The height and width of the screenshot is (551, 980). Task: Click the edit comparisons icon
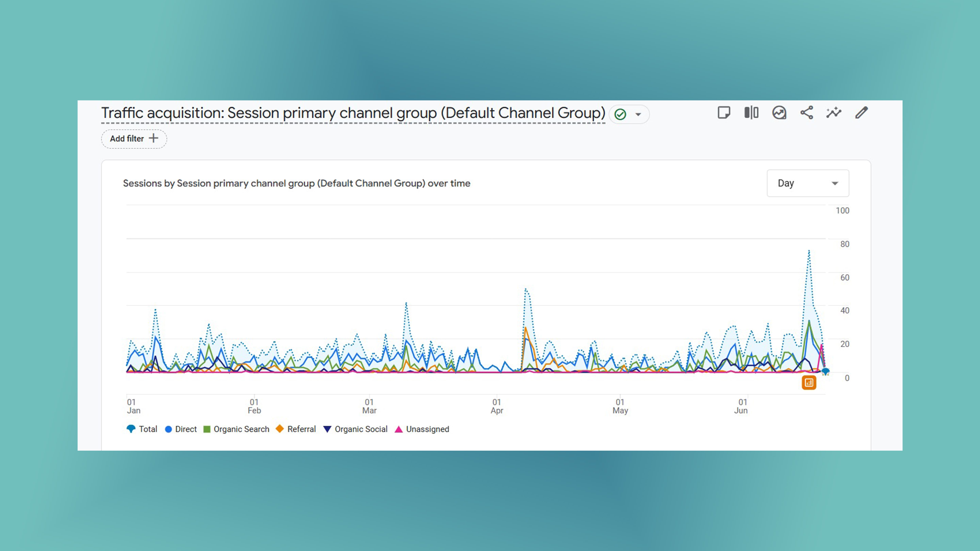coord(751,113)
